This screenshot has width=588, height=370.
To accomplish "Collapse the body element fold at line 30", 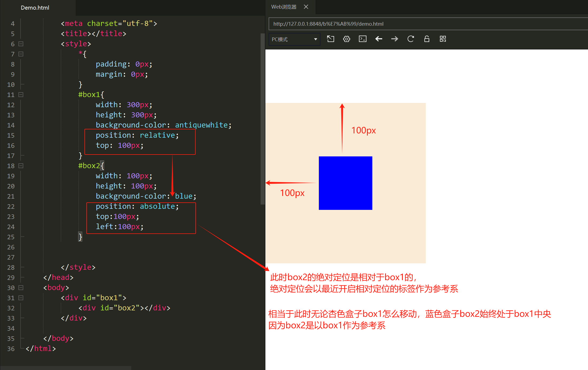I will [21, 288].
